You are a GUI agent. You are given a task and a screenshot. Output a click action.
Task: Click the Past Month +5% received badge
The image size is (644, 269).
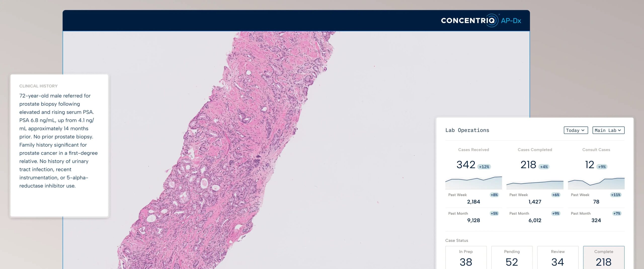point(494,213)
